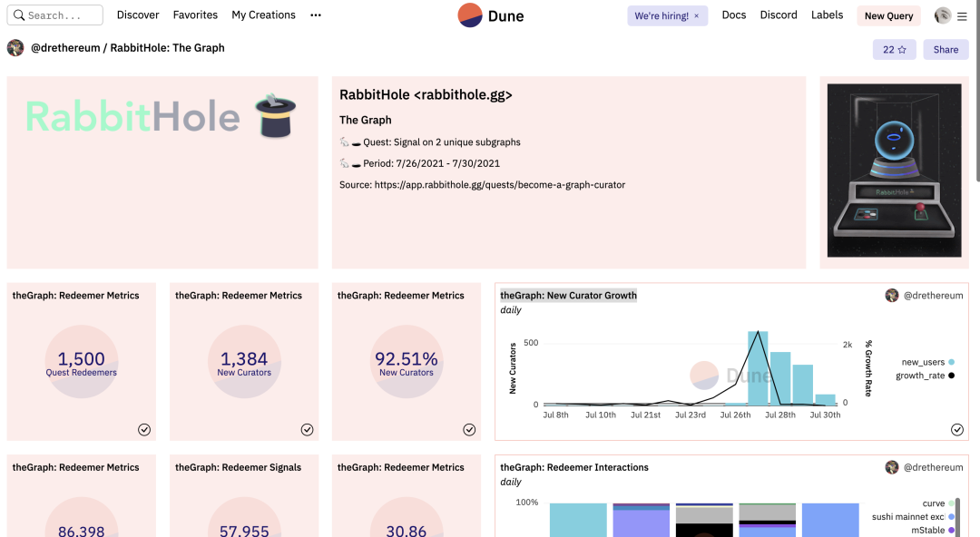Image resolution: width=980 pixels, height=537 pixels.
Task: Open Favorites page
Action: pyautogui.click(x=196, y=15)
